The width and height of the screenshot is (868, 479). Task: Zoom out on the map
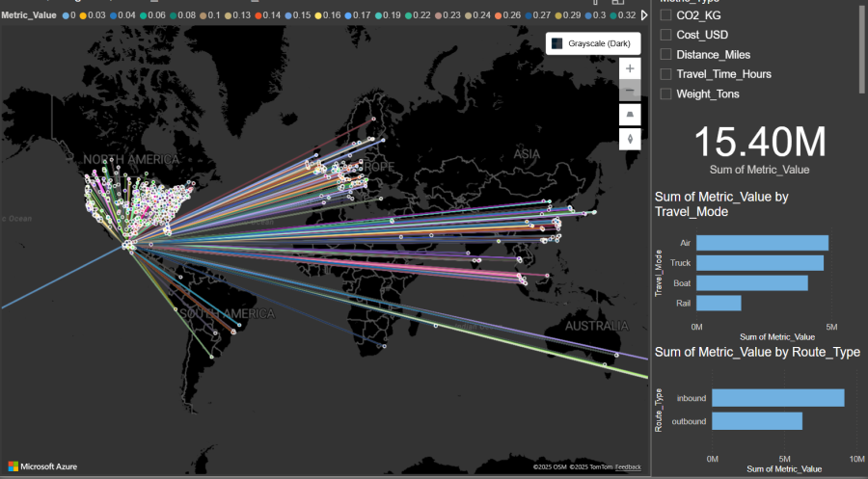point(630,91)
